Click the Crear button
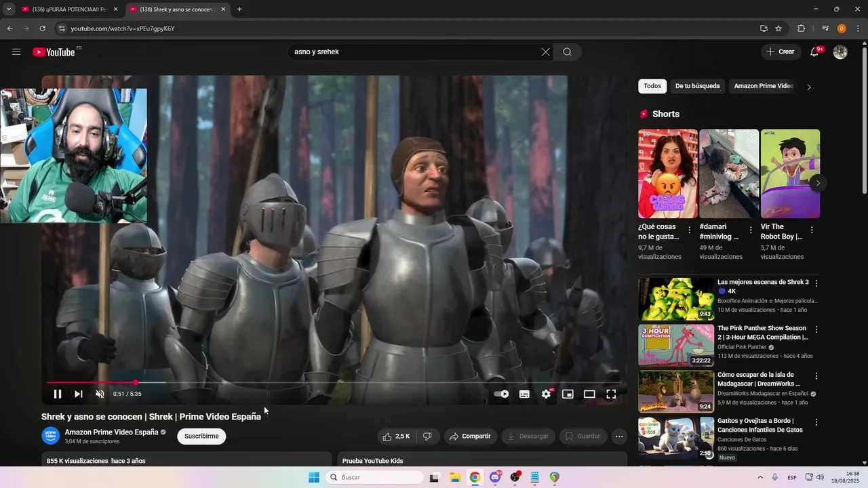This screenshot has width=868, height=488. pyautogui.click(x=780, y=52)
